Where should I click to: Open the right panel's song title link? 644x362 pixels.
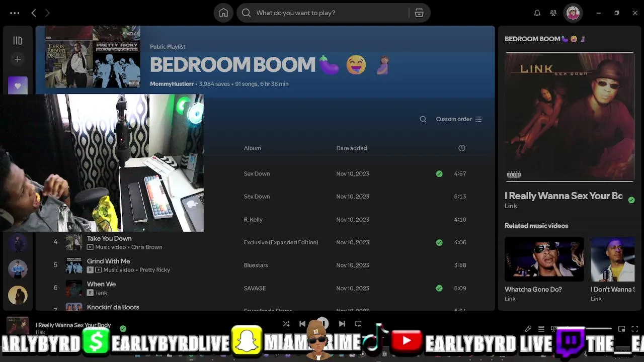563,196
